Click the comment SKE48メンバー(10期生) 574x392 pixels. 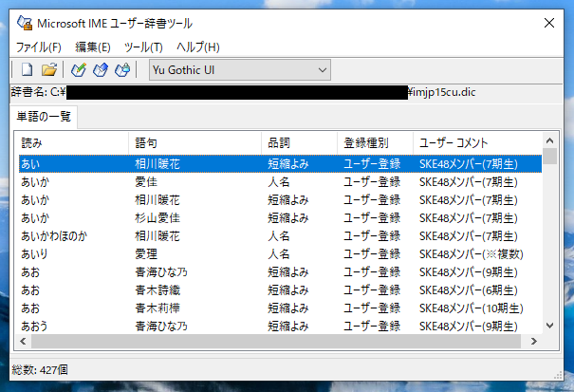tap(472, 308)
